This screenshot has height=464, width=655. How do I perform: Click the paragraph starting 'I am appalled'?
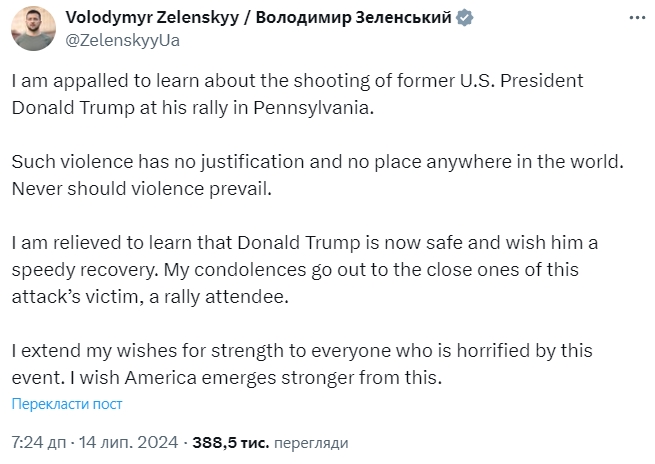[297, 94]
